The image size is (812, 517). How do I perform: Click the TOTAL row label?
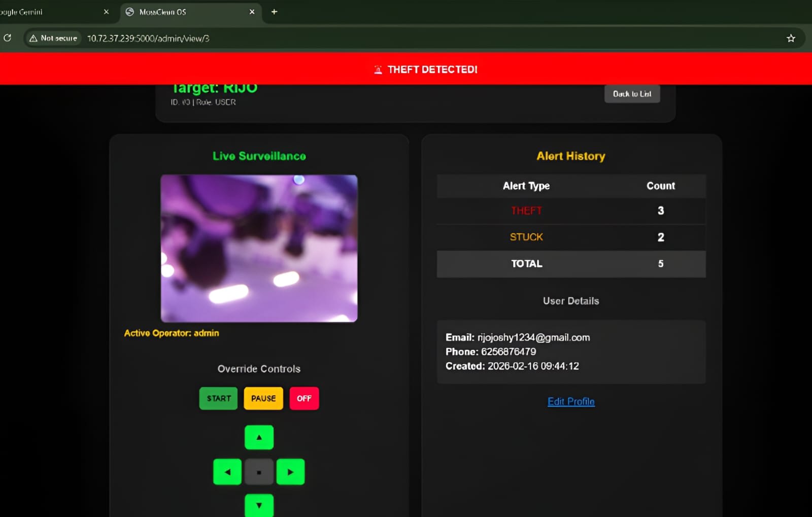[x=526, y=263]
